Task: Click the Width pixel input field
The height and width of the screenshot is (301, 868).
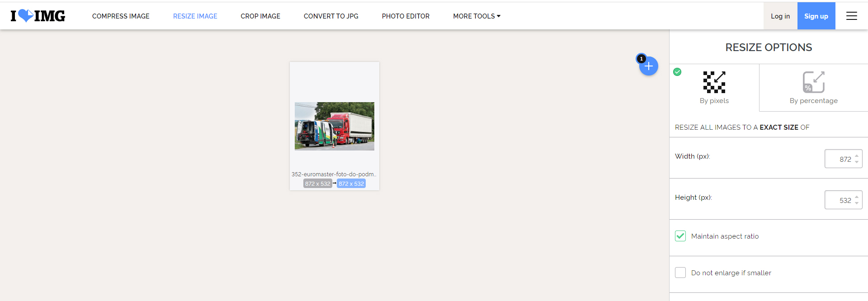Action: [844, 159]
